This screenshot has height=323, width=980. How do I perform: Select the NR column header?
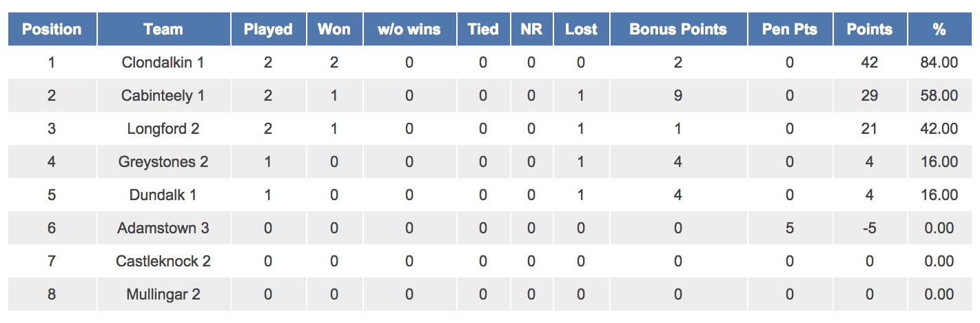pos(531,30)
